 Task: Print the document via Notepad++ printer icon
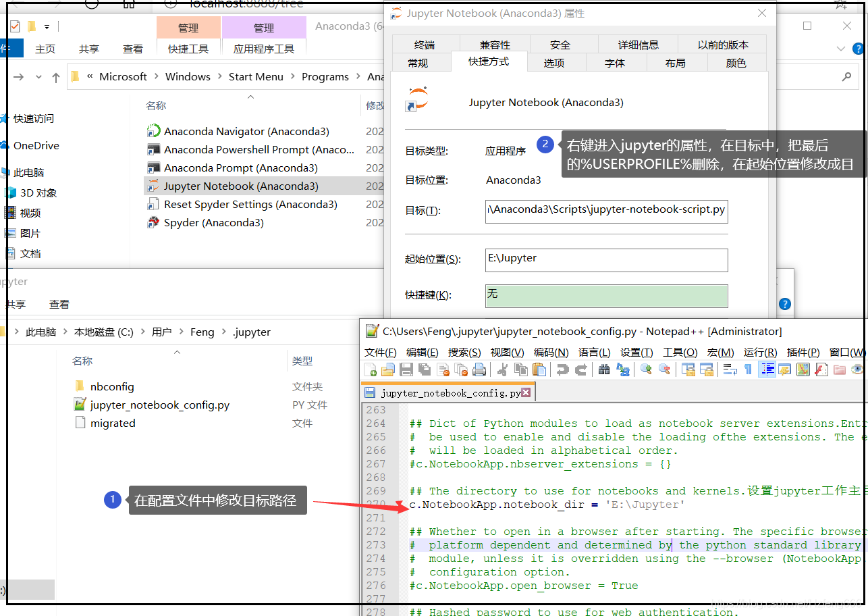[479, 369]
